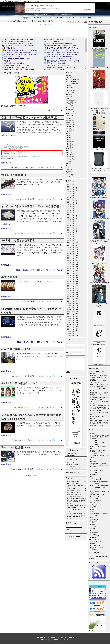The image size is (110, 644).
Task: Click twitter icon in 2011.06.25.Sat post footer
Action: click(54, 301)
